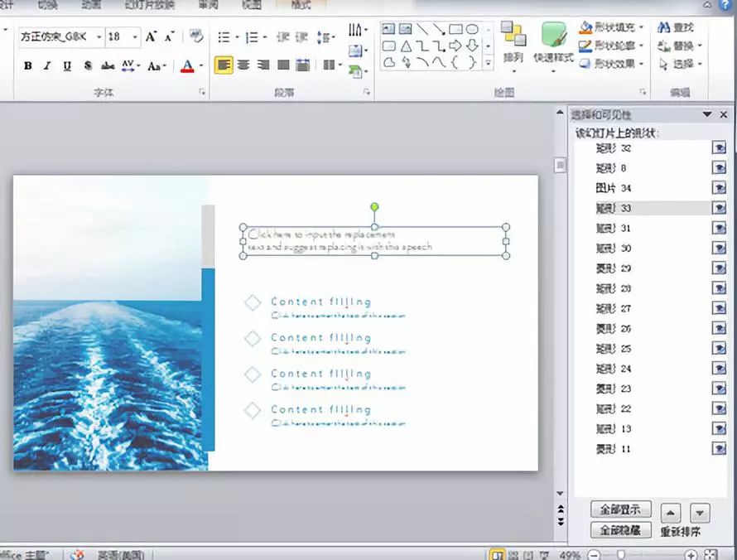The image size is (737, 560).
Task: Open the font name dropdown
Action: coord(99,36)
